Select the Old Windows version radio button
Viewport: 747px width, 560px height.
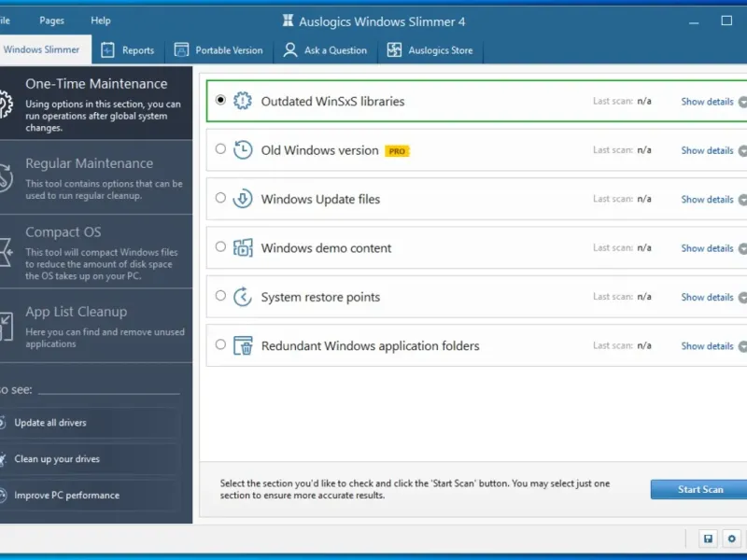pyautogui.click(x=220, y=149)
